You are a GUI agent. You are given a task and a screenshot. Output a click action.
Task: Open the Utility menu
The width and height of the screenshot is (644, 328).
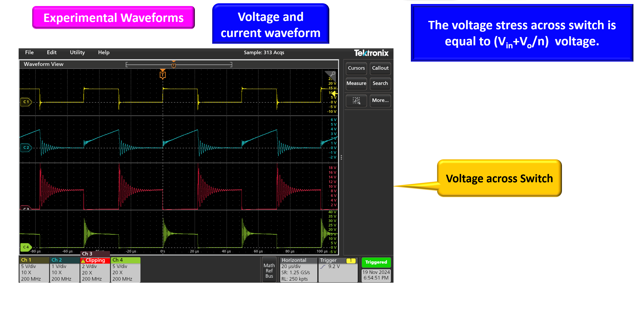pos(77,52)
